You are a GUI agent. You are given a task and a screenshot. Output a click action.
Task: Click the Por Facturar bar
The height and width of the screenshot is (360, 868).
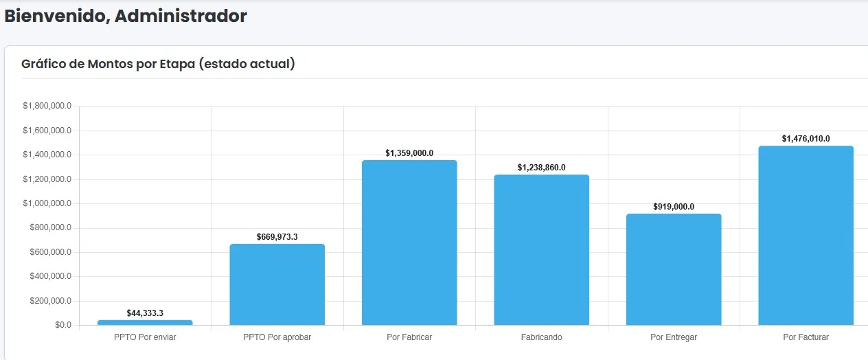(x=806, y=236)
